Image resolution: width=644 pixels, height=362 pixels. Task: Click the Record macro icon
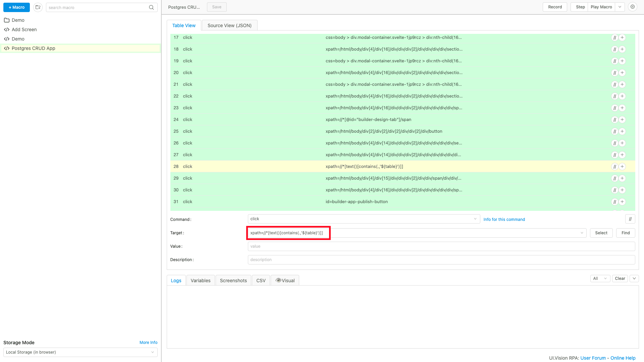pos(555,7)
